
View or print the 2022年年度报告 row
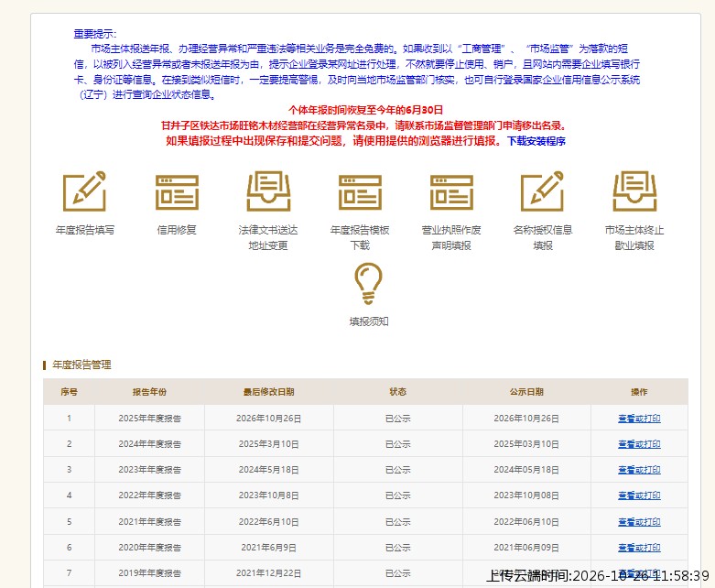tap(639, 495)
